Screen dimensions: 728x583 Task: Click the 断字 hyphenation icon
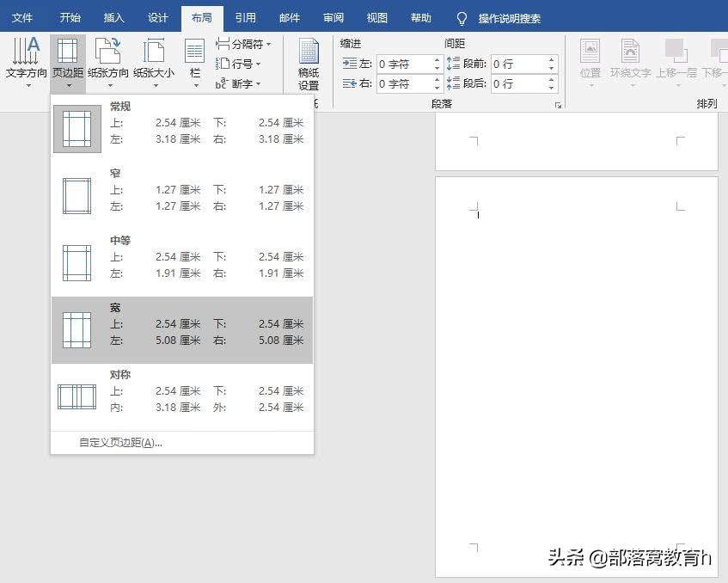click(x=222, y=83)
